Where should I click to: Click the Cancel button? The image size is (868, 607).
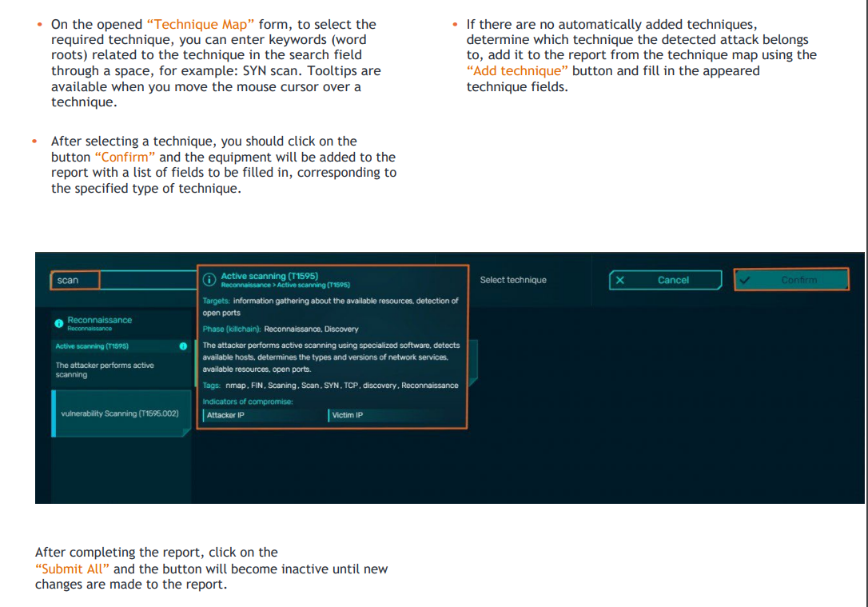(666, 280)
